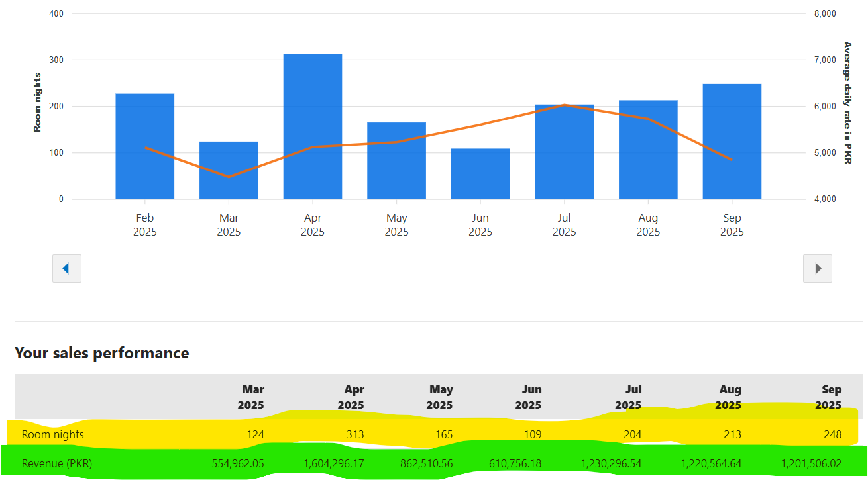Select the Feb 2025 blue bar
Viewport: 868px width, 480px height.
pyautogui.click(x=144, y=146)
